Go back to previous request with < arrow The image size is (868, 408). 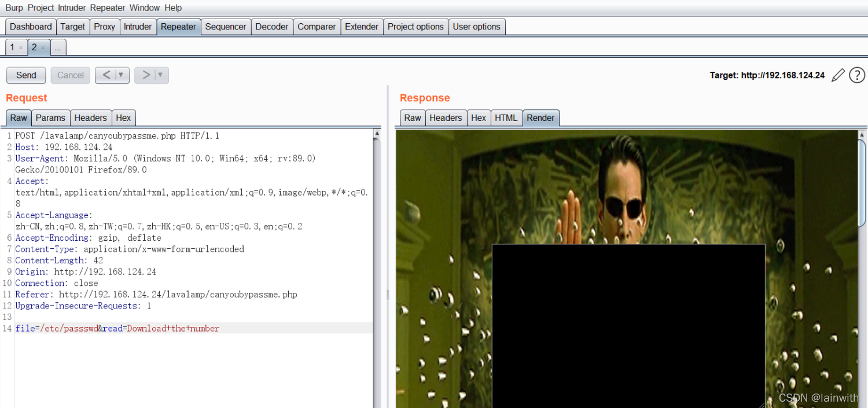[105, 75]
